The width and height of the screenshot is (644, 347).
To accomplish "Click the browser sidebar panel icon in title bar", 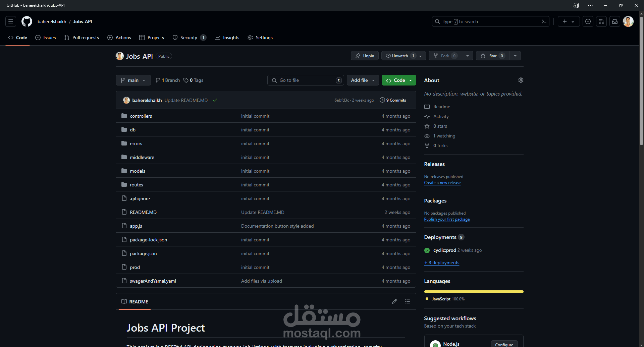I will 576,5.
